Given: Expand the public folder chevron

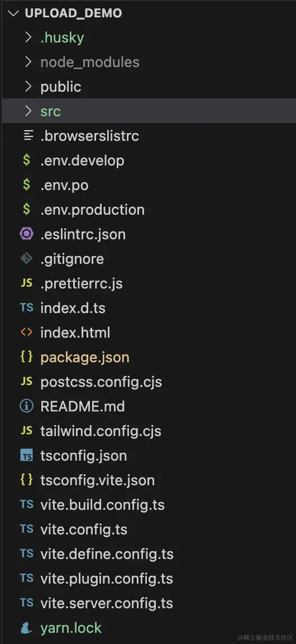Looking at the screenshot, I should (x=28, y=87).
